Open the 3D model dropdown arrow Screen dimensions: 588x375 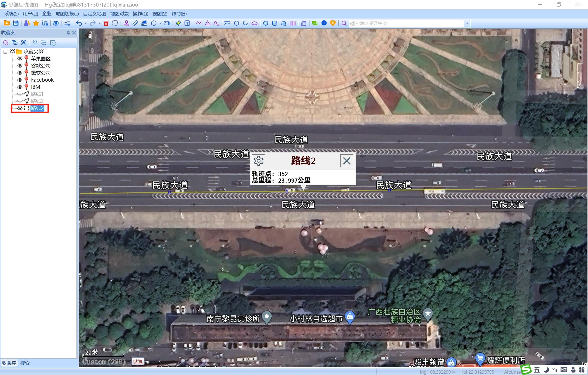point(161,23)
